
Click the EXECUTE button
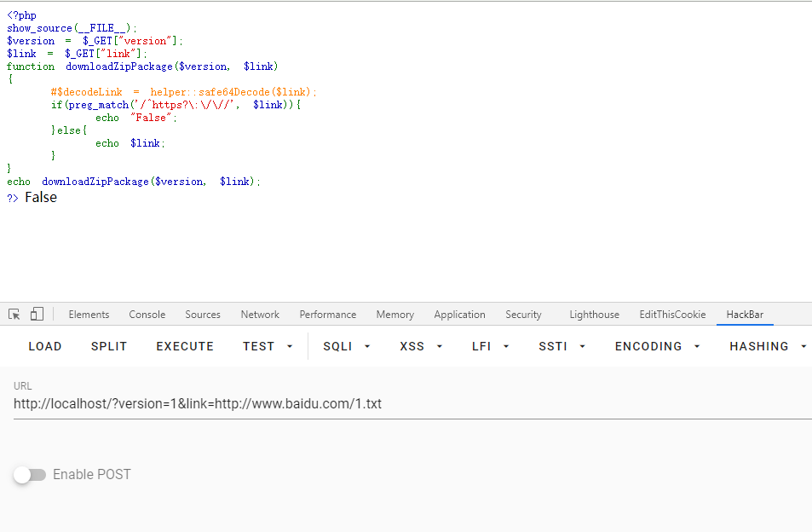(185, 346)
